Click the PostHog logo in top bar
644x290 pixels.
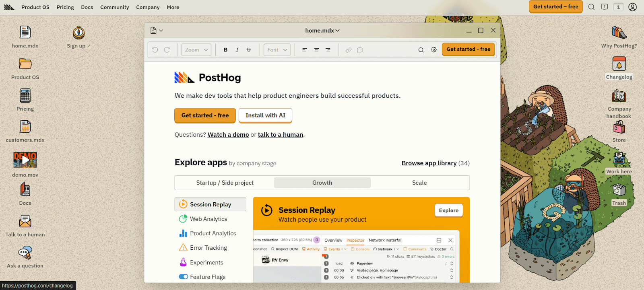(x=9, y=7)
